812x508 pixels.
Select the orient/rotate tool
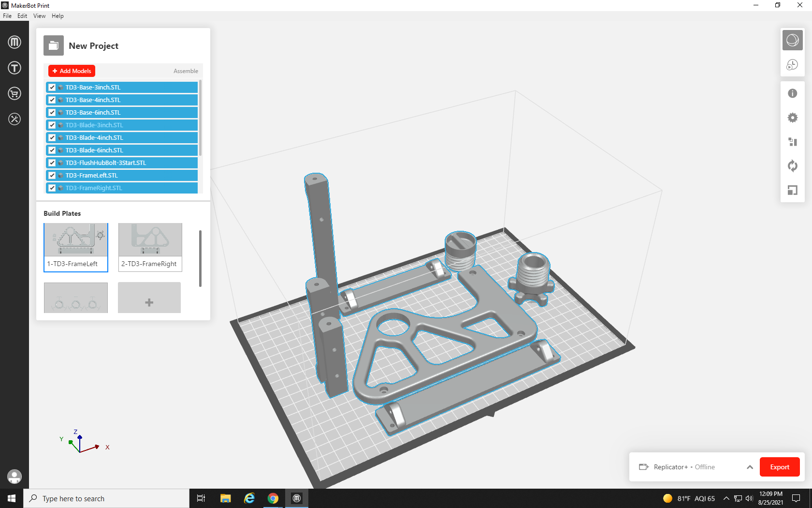click(x=793, y=166)
